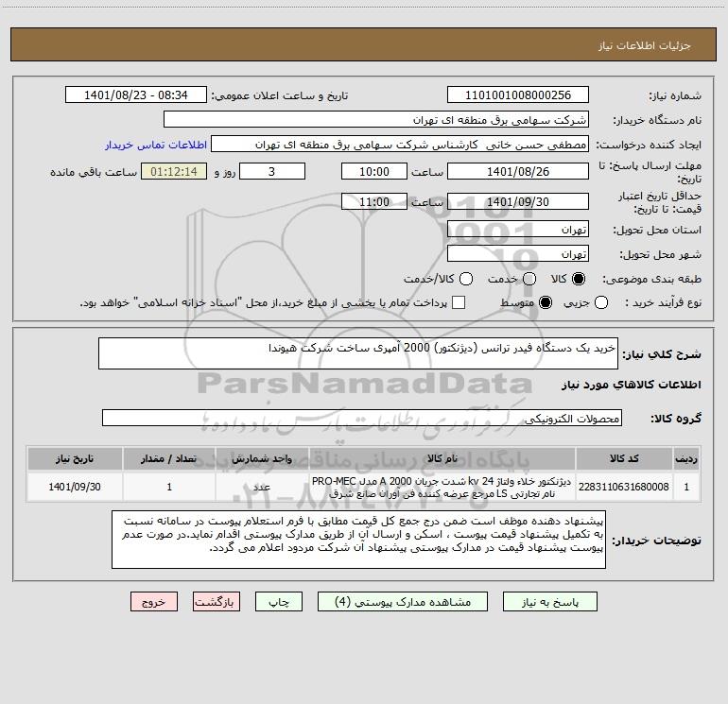Select the کالا/خدمت radio button
Screen dimensions: 728x704
click(466, 279)
